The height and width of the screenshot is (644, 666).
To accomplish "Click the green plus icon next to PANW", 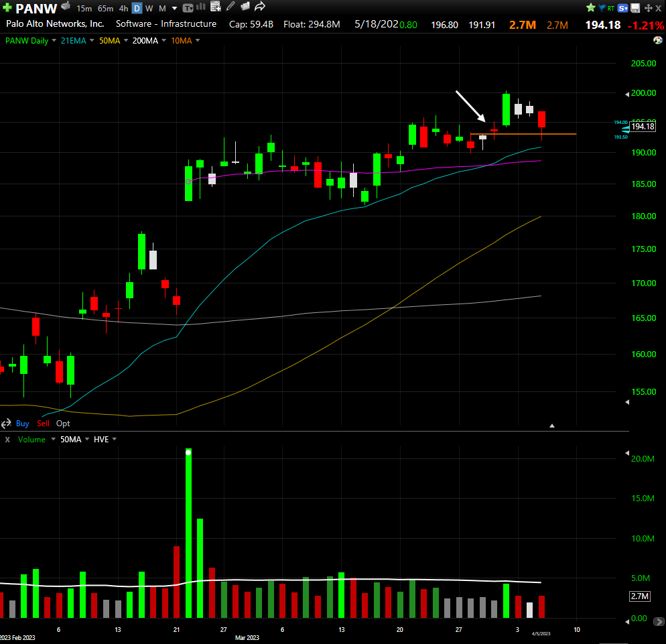I will click(x=7, y=7).
